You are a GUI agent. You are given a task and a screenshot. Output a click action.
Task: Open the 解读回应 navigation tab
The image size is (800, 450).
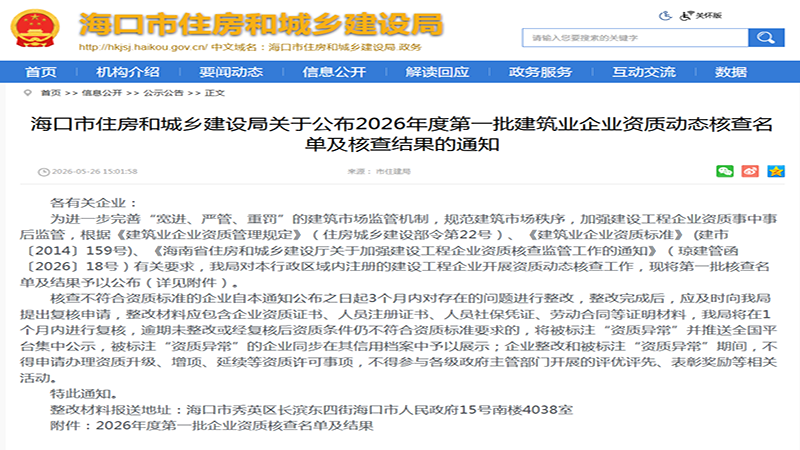pos(437,72)
